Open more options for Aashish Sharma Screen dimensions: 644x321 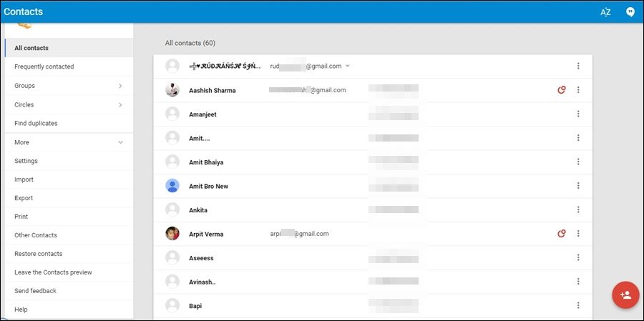pos(578,89)
